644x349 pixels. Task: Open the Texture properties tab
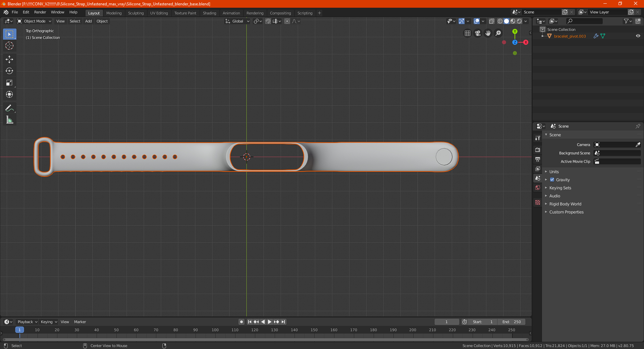pos(538,202)
